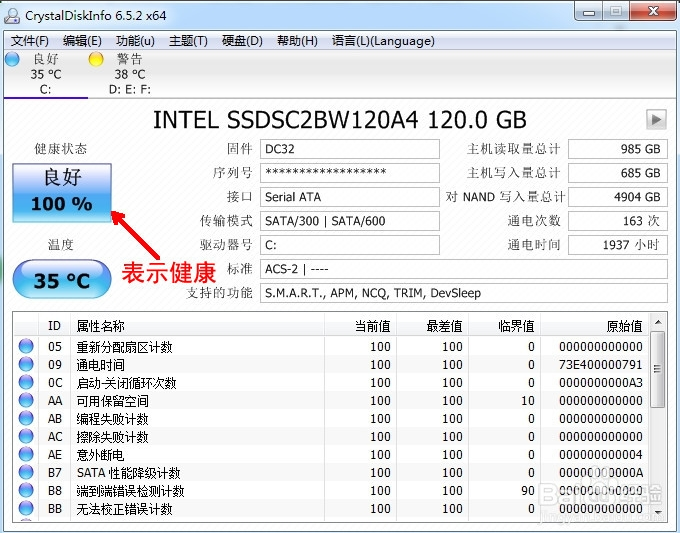The width and height of the screenshot is (680, 533).
Task: Click raw value 73E400000791
Action: pyautogui.click(x=601, y=364)
